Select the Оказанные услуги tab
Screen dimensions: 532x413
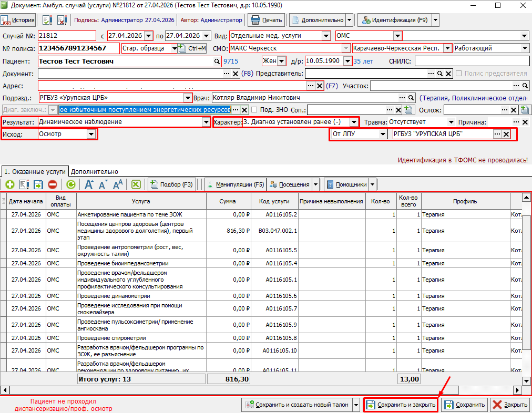(x=35, y=171)
